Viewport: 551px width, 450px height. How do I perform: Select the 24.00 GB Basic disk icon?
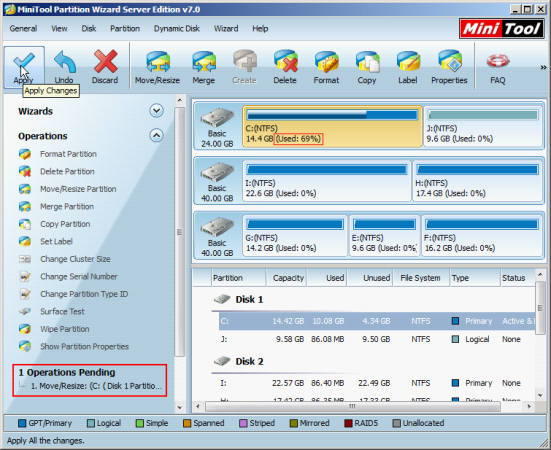tap(217, 118)
